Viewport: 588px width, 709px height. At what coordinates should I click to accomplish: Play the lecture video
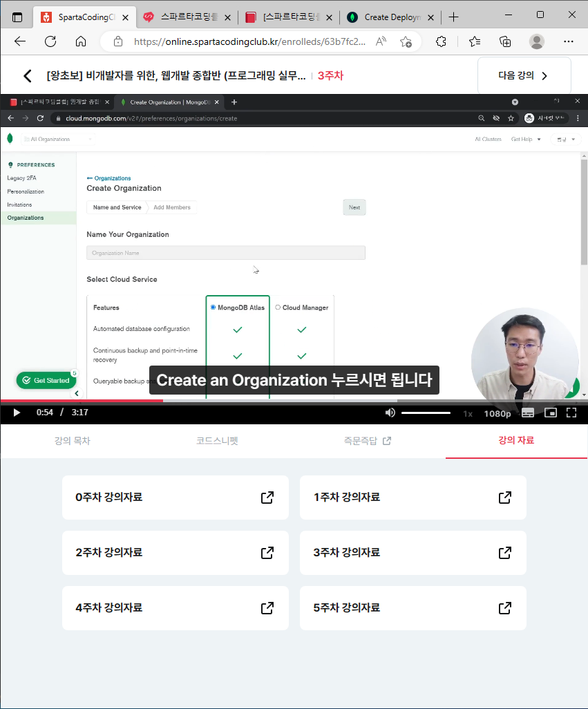[x=17, y=413]
